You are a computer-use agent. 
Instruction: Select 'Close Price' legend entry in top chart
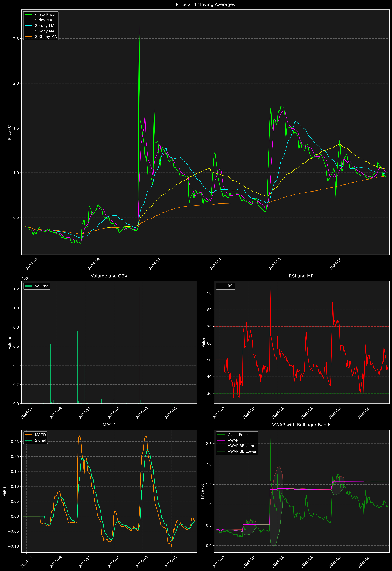click(x=40, y=15)
